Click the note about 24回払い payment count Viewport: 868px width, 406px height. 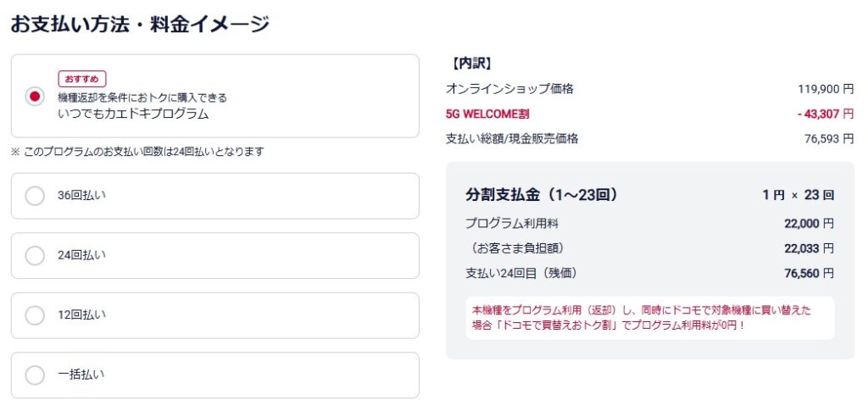137,152
